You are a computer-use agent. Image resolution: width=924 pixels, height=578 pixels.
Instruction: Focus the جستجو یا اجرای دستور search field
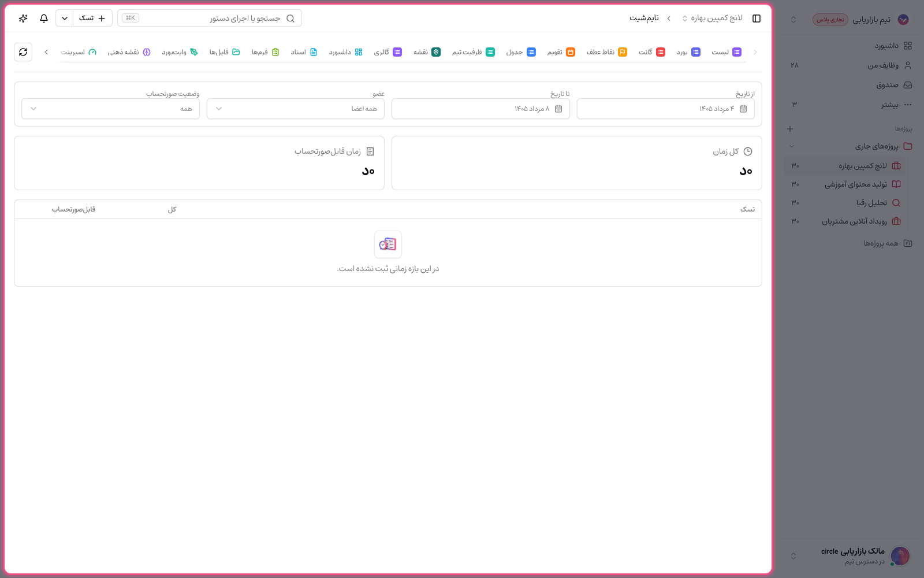[x=210, y=18]
